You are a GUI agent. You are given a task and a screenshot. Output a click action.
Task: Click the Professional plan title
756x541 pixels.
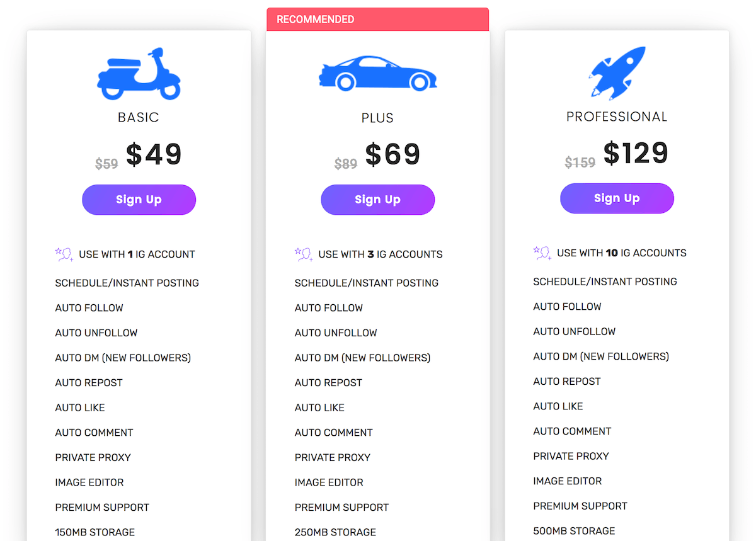[617, 117]
